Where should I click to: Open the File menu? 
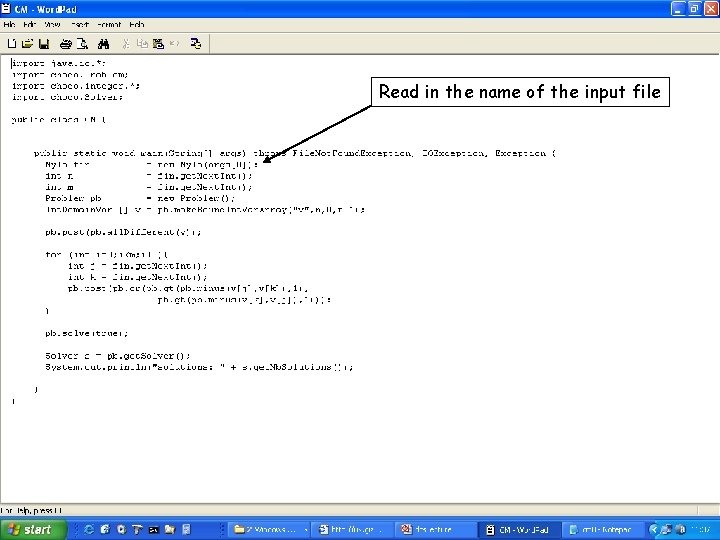point(9,24)
